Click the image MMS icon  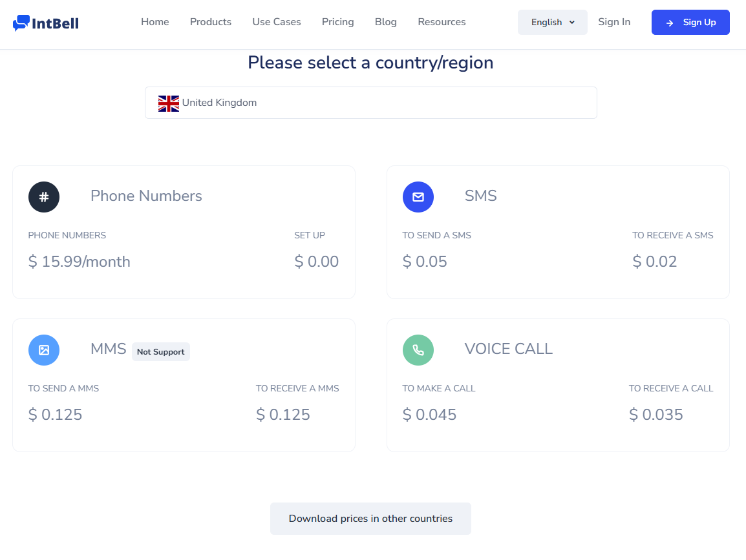pyautogui.click(x=44, y=350)
